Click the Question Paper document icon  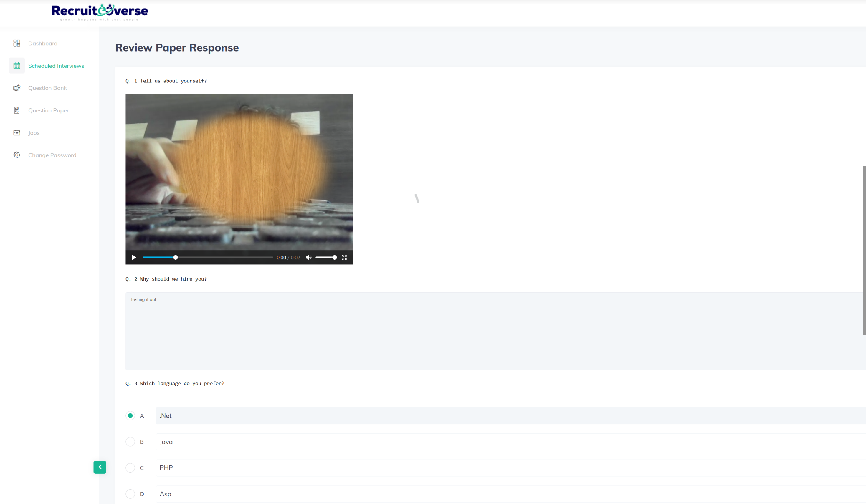[x=16, y=110]
